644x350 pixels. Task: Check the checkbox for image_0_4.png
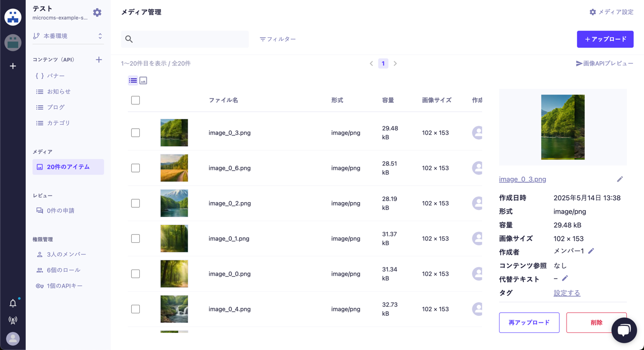click(135, 309)
